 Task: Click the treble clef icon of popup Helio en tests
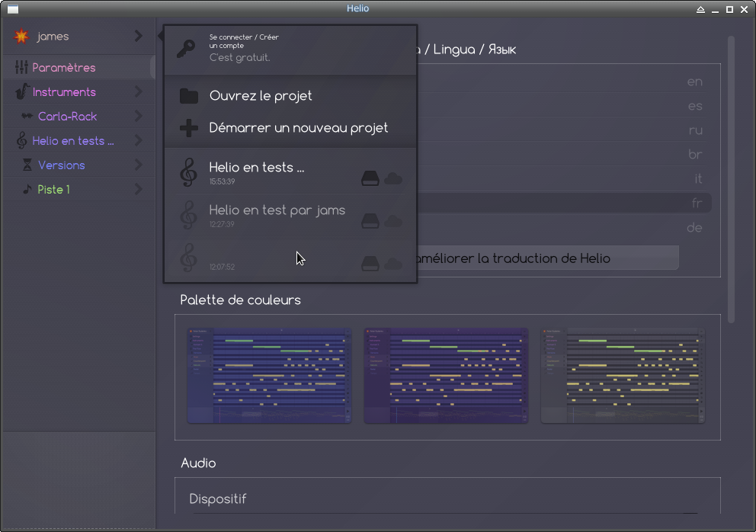188,172
